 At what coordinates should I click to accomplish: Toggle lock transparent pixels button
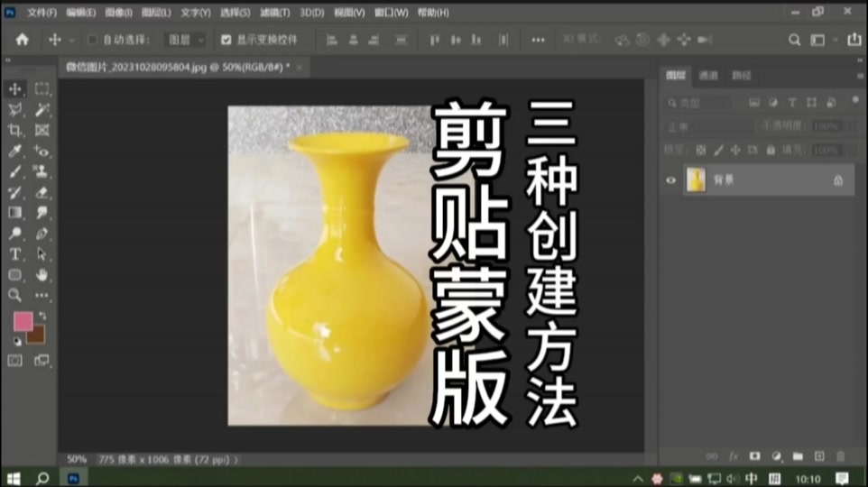tap(701, 150)
